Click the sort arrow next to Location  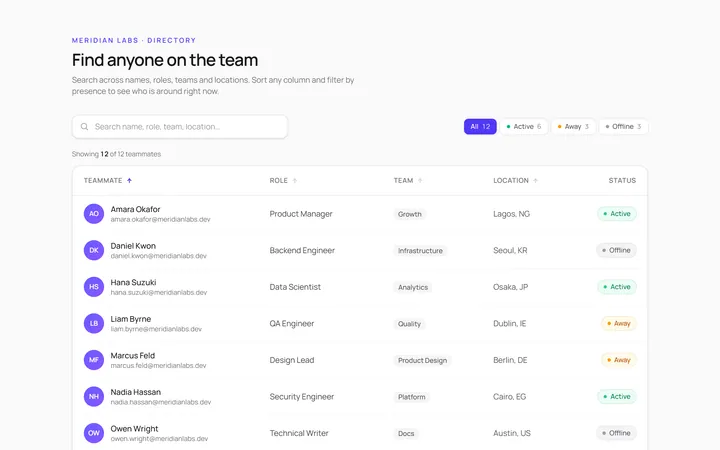click(x=535, y=180)
